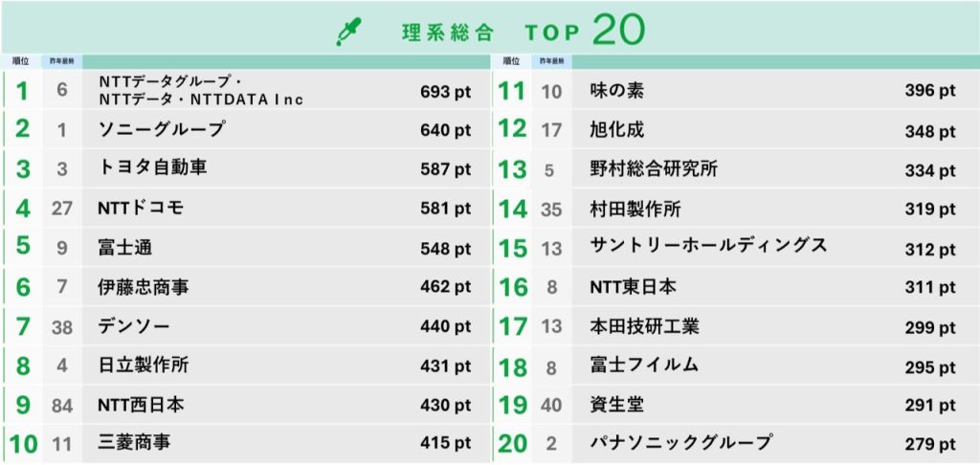Image resolution: width=980 pixels, height=465 pixels.
Task: Select the パナソニックグループ entry
Action: pos(681,443)
